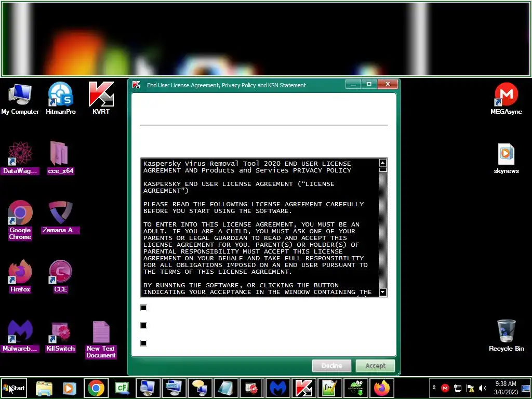The image size is (532, 399).
Task: Click the Firefox taskbar icon
Action: click(382, 388)
